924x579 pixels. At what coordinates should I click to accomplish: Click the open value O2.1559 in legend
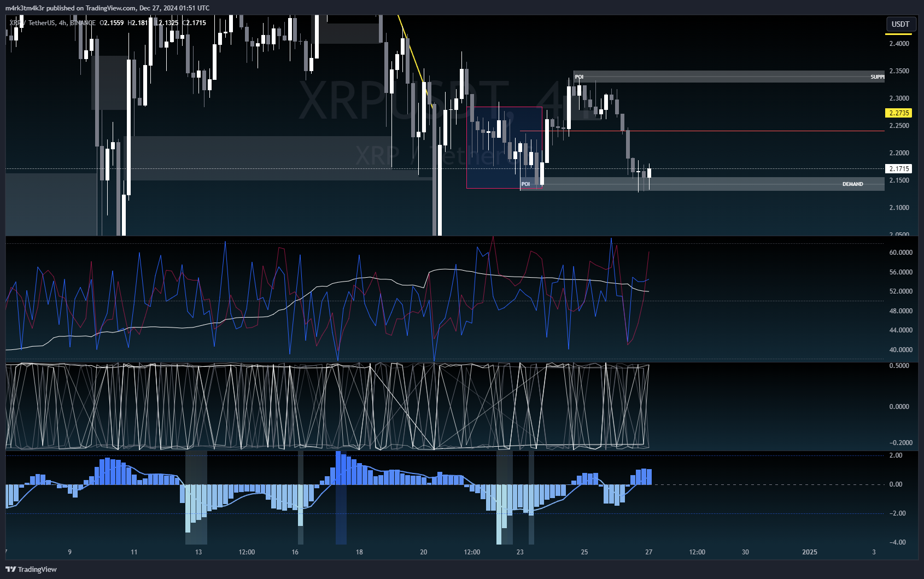point(112,23)
